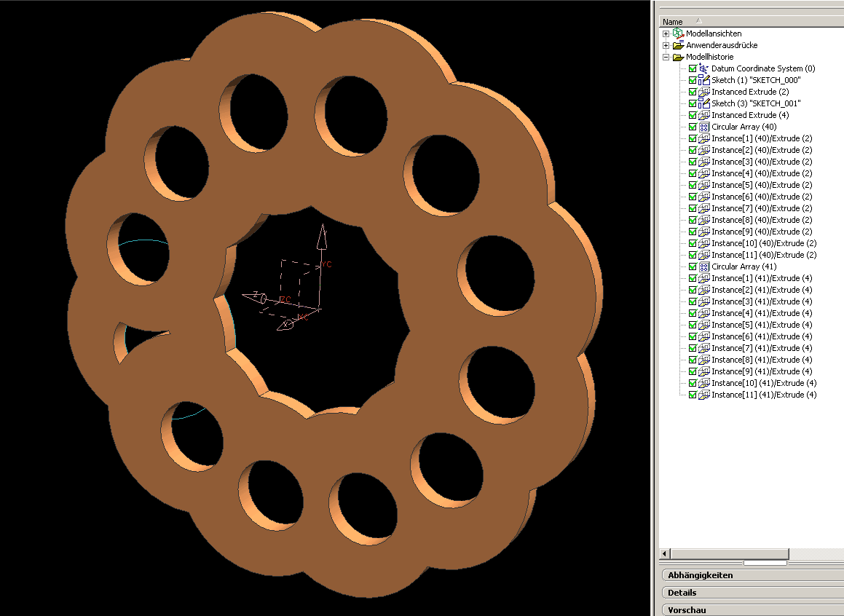
Task: Click the Datum Coordinate System feature icon
Action: (x=704, y=68)
